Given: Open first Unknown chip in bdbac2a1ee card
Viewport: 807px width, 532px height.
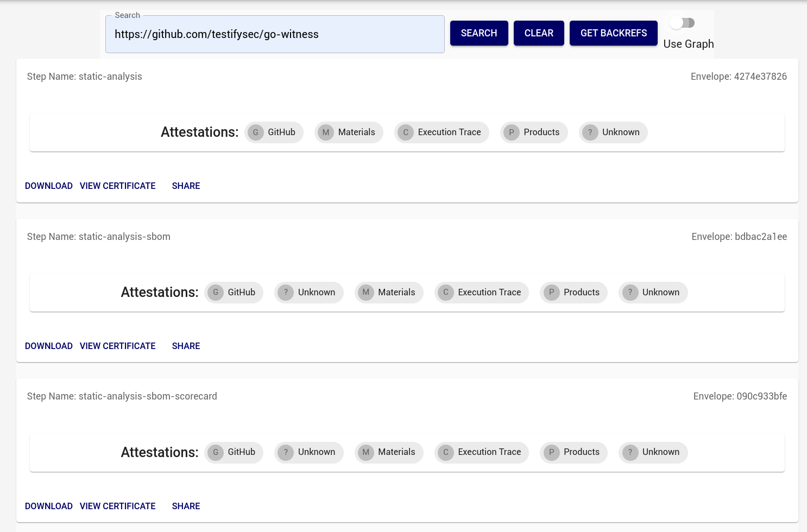Looking at the screenshot, I should (x=309, y=293).
